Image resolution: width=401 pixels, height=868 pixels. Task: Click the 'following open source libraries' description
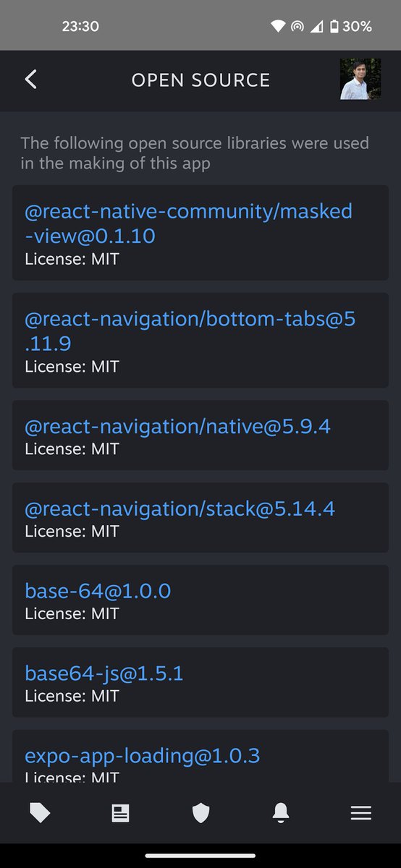tap(195, 153)
